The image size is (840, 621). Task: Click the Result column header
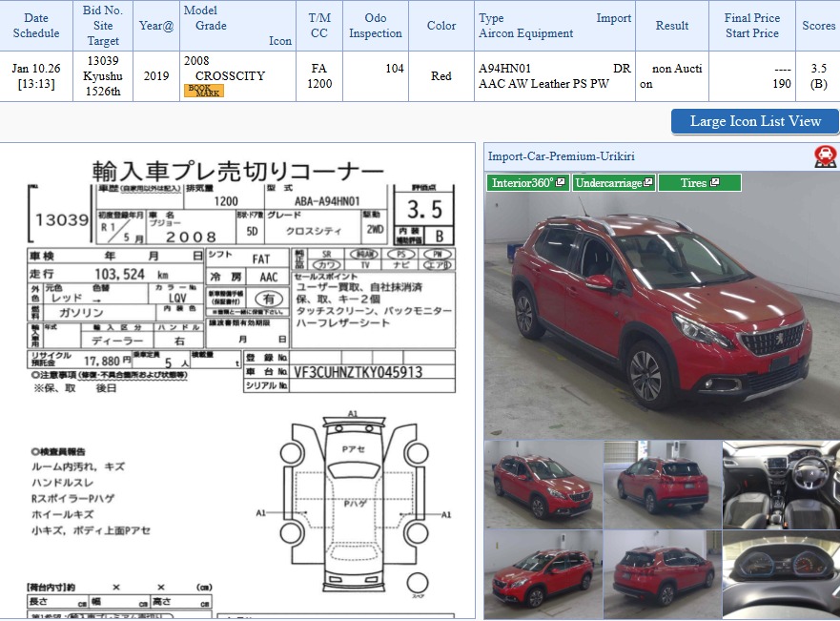(x=672, y=26)
